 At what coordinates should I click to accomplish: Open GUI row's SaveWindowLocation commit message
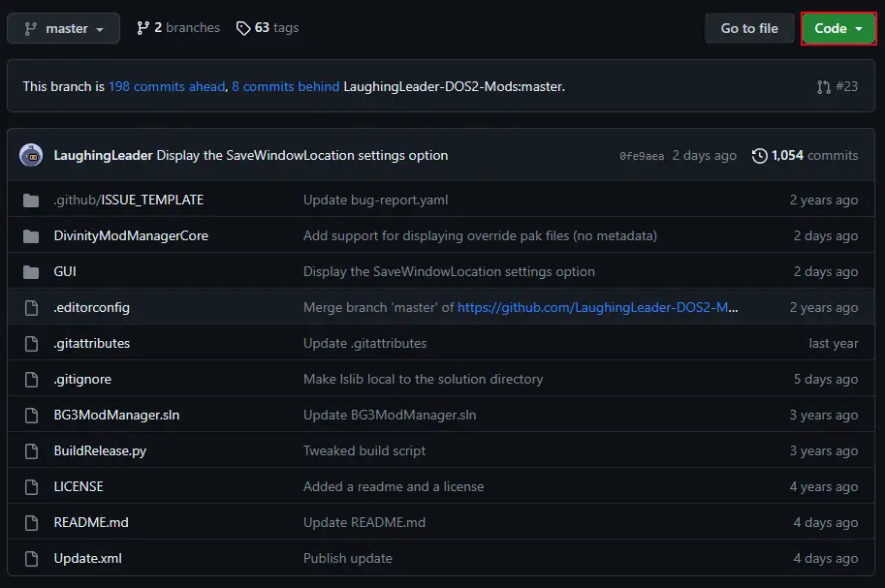(x=449, y=271)
